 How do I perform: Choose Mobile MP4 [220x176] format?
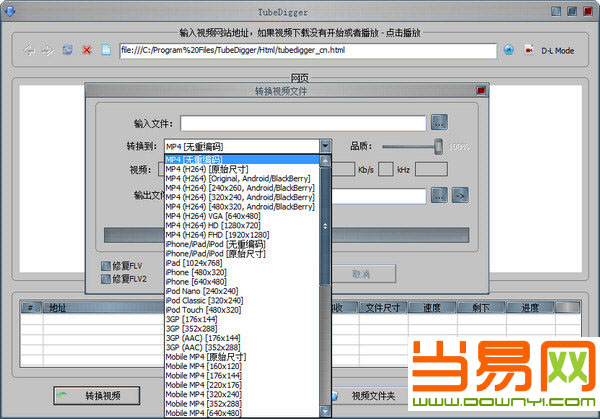242,385
